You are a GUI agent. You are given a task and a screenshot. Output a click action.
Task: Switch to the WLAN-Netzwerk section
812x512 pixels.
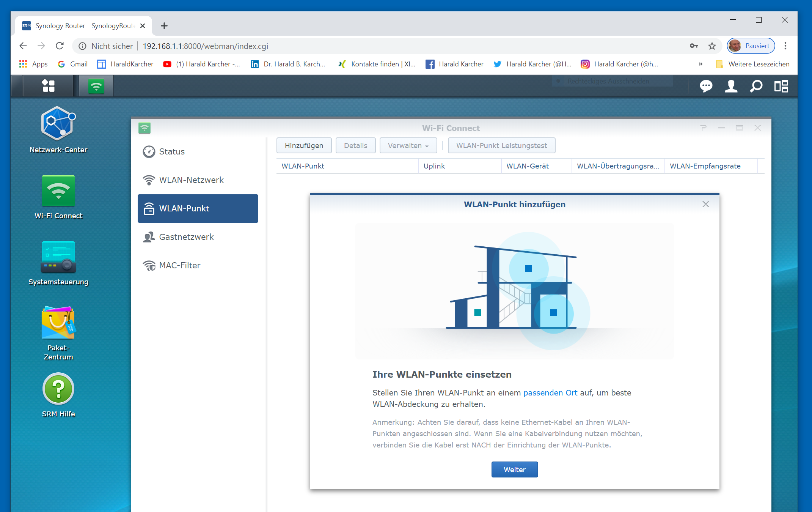pos(191,180)
